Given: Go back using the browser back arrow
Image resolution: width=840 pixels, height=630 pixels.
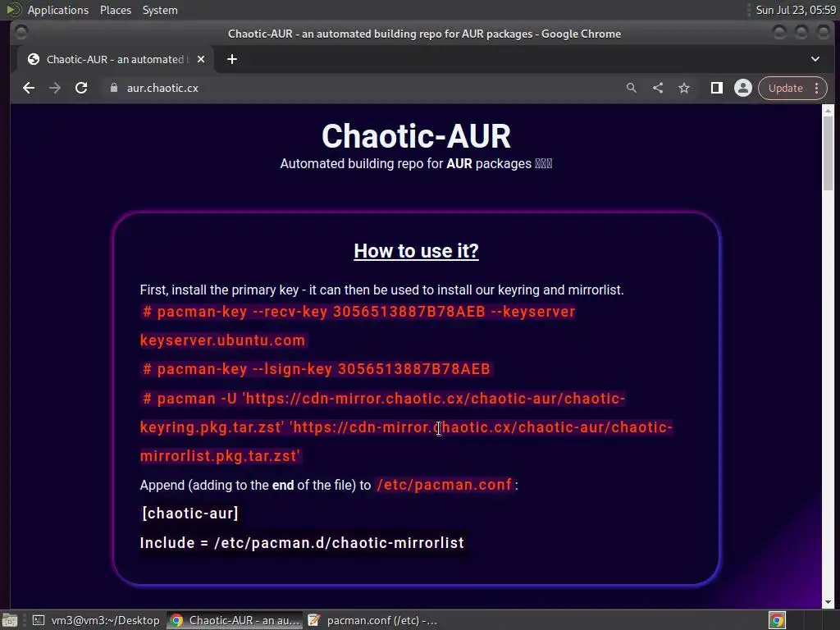Looking at the screenshot, I should coord(29,88).
